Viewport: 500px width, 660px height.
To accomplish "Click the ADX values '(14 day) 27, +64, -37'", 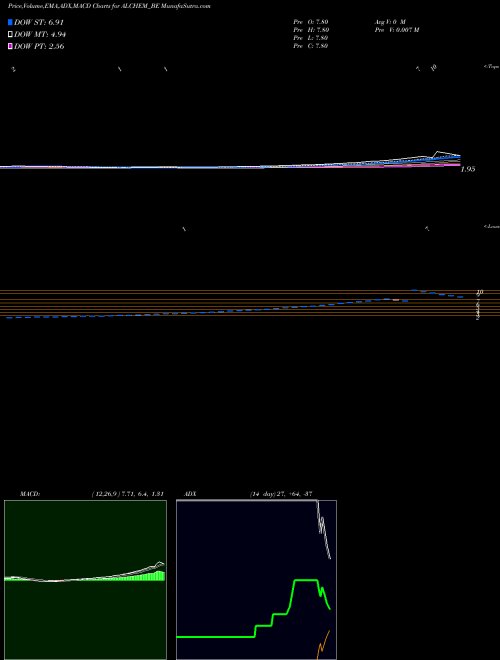I will tap(281, 494).
